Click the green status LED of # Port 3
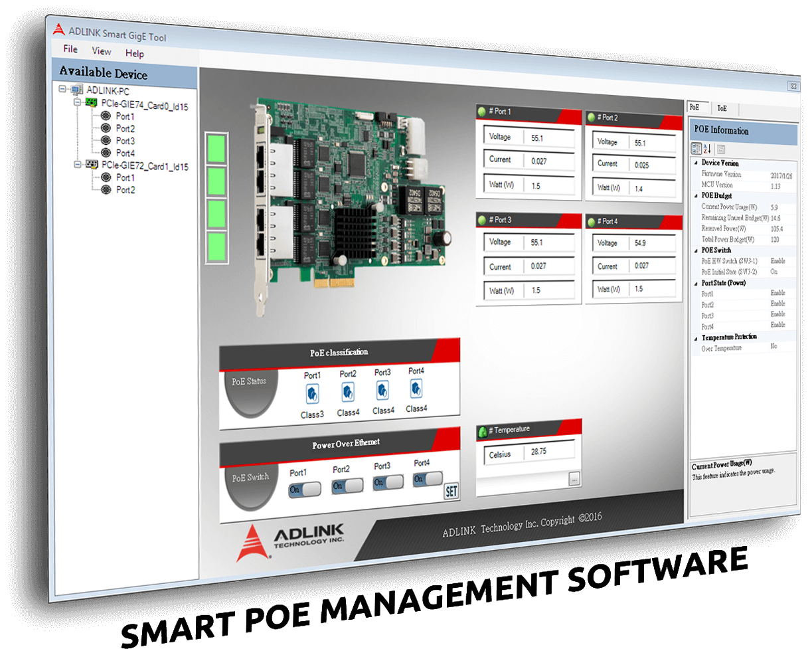Image resolution: width=812 pixels, height=649 pixels. coord(483,220)
